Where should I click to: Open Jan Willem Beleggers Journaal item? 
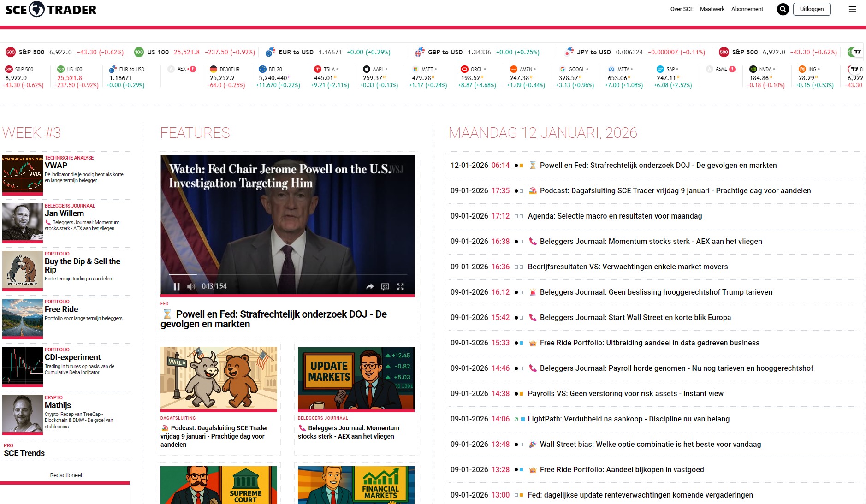pos(64,213)
